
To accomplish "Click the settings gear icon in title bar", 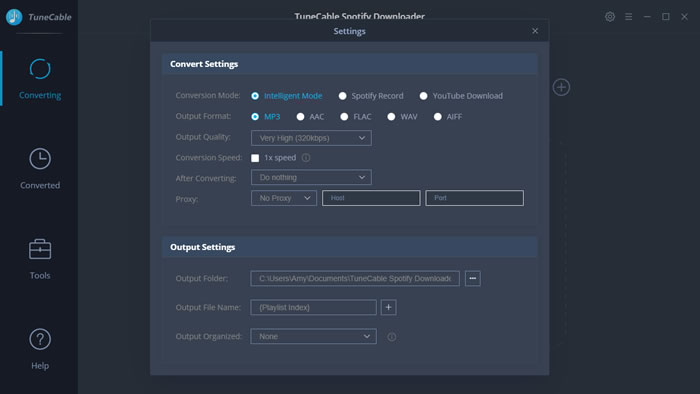I will point(610,17).
